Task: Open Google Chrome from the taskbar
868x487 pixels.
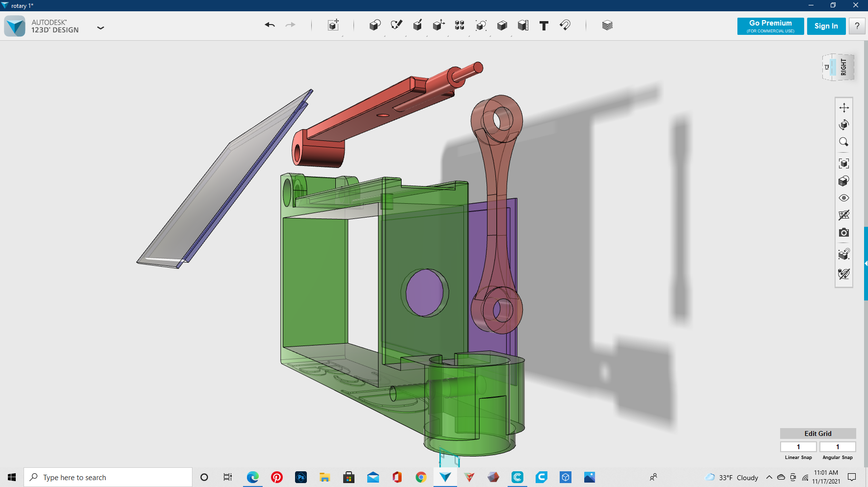Action: (x=421, y=477)
